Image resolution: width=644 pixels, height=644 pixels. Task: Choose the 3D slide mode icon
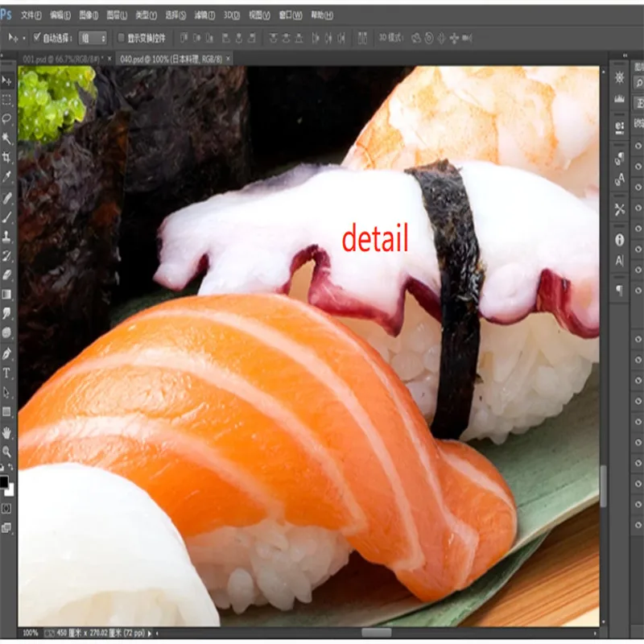(x=454, y=38)
